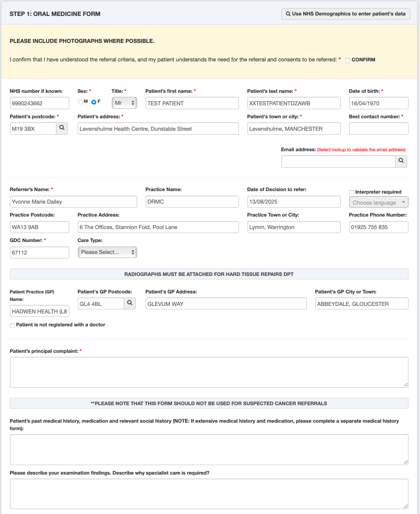Click the Referrer's Name field
Viewport: 420px width, 514px height.
pos(73,202)
